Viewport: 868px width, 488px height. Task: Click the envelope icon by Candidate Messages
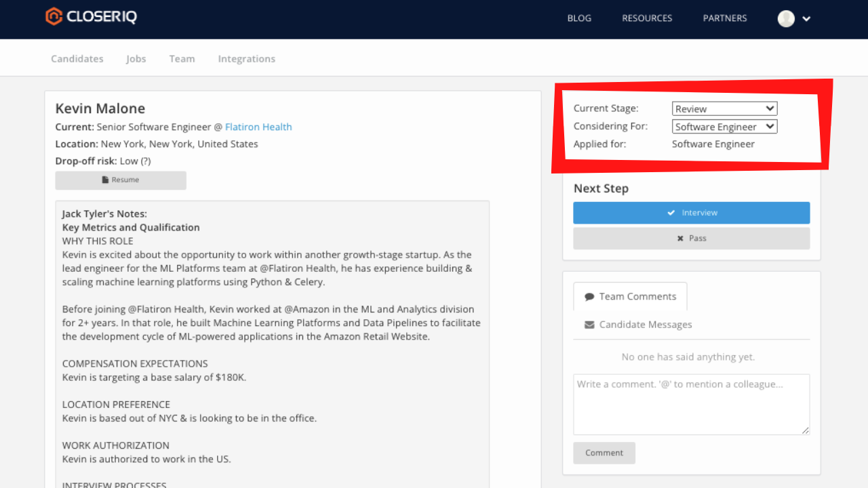(x=589, y=325)
